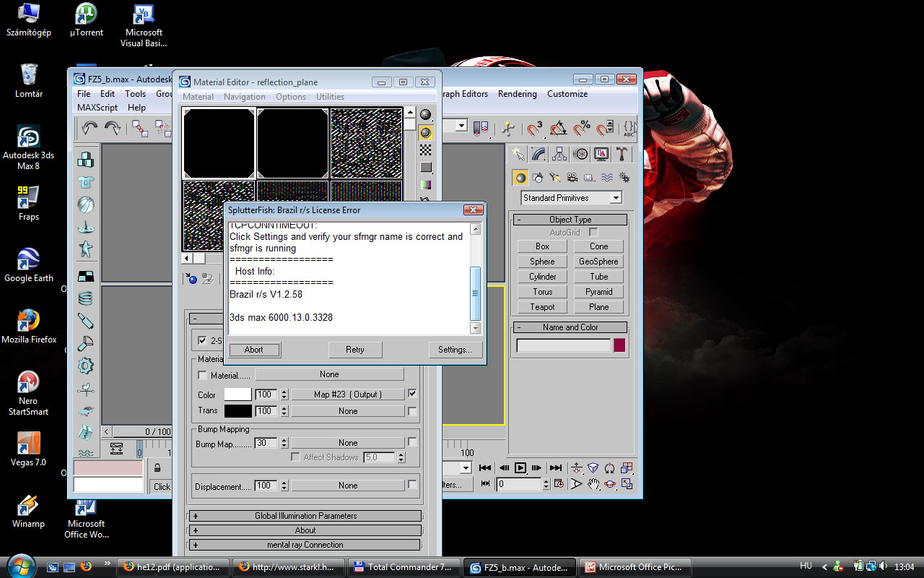
Task: Select the Systems gears category icon
Action: (x=624, y=177)
